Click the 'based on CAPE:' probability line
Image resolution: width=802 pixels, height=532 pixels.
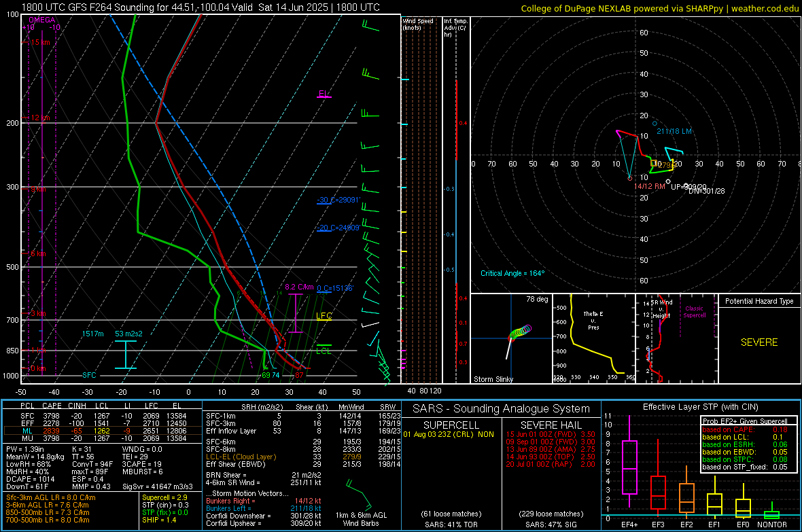pos(745,429)
